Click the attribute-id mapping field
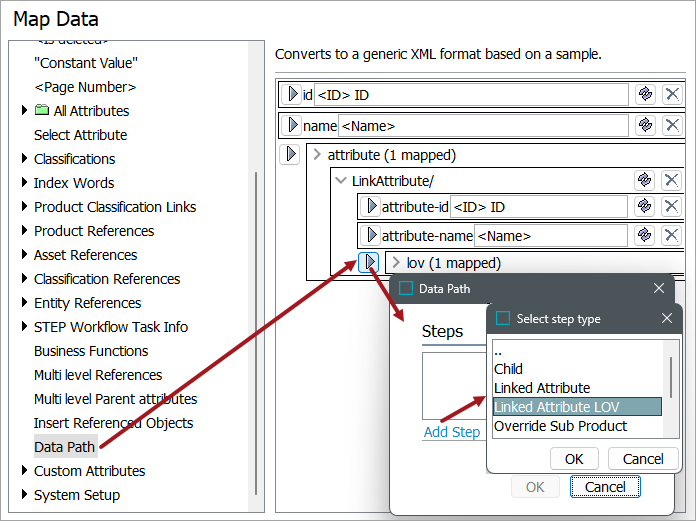Screen dimensions: 696x521 pyautogui.click(x=538, y=207)
